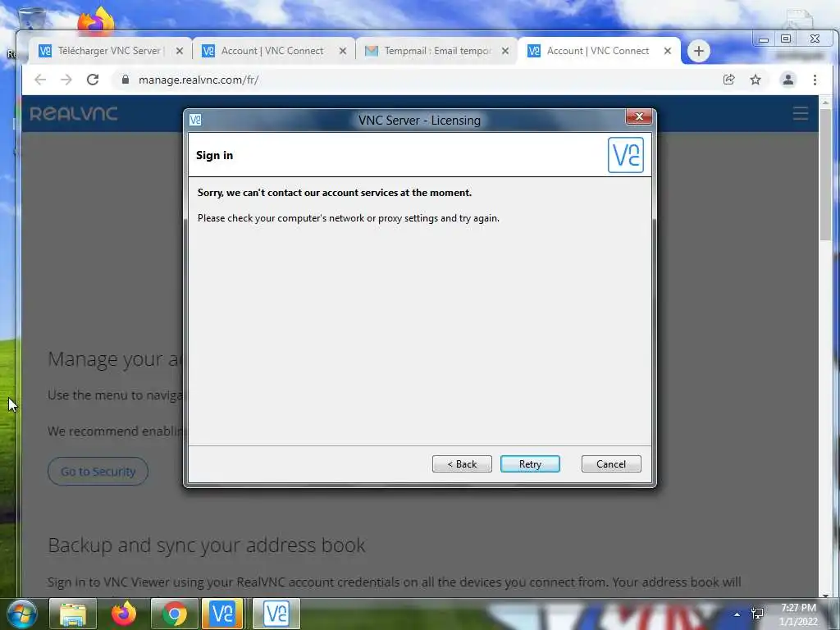Image resolution: width=840 pixels, height=630 pixels.
Task: Click the RealVNC logo on the web page
Action: pos(73,113)
